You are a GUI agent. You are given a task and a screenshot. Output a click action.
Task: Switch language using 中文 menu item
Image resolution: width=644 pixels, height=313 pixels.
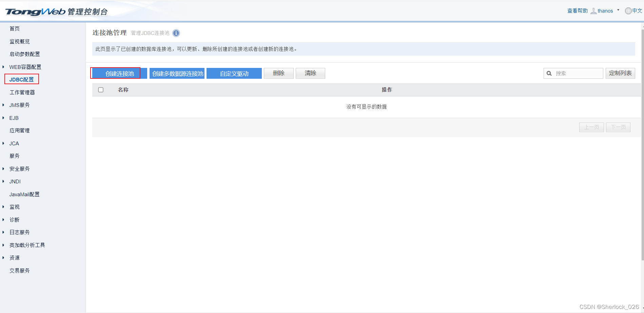pyautogui.click(x=636, y=11)
